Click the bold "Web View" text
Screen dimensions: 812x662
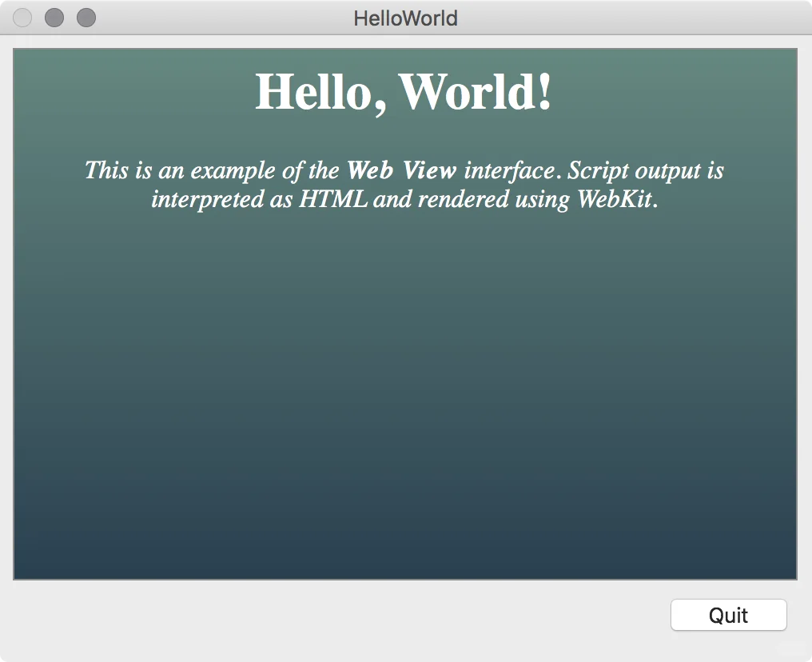pos(402,170)
